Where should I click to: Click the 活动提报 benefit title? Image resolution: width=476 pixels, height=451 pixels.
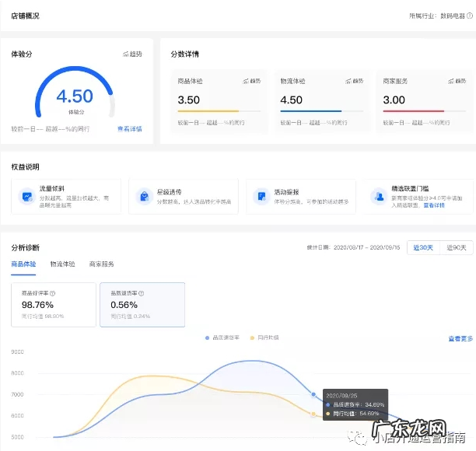point(286,192)
